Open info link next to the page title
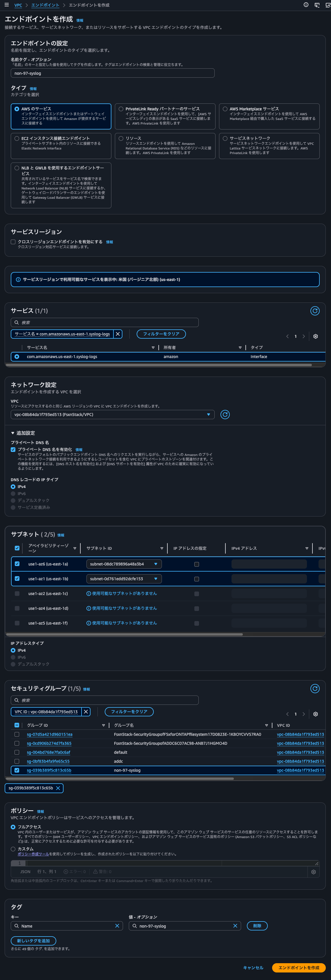 coord(79,21)
